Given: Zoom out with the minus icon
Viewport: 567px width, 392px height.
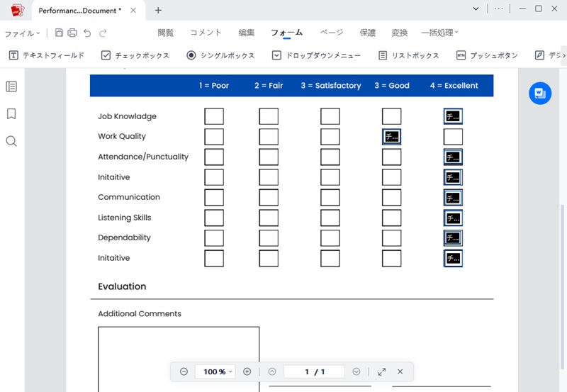Looking at the screenshot, I should pyautogui.click(x=184, y=371).
